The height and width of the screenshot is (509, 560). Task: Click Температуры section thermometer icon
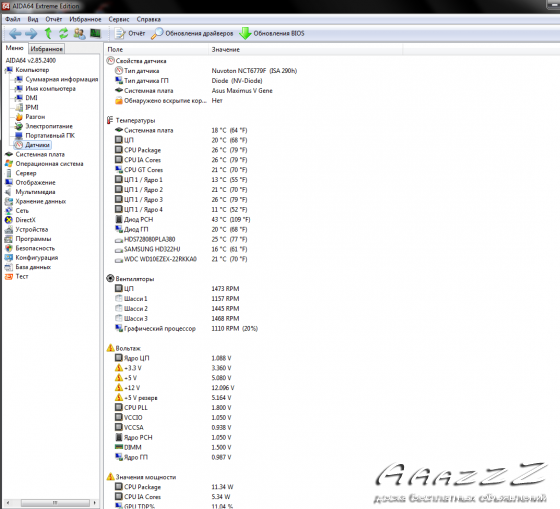tap(110, 120)
